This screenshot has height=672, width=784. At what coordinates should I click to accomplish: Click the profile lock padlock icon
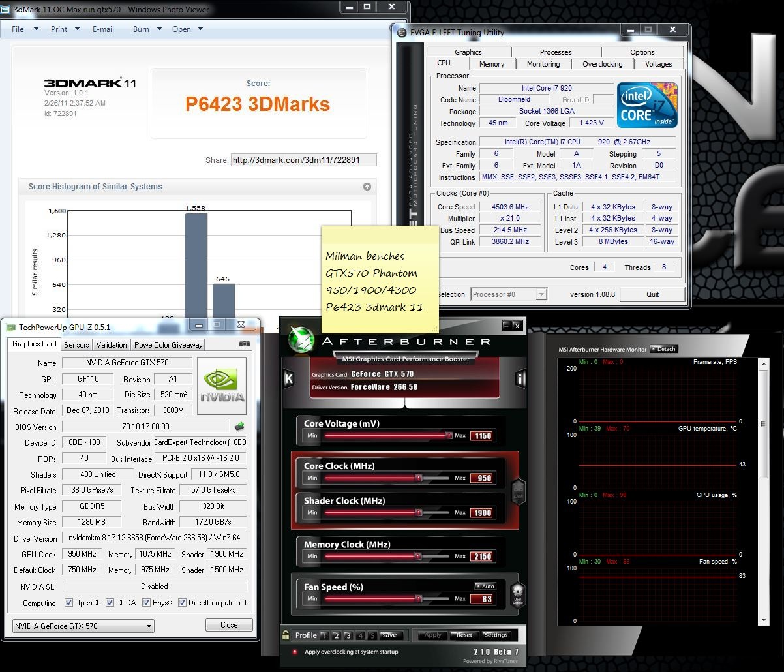tap(286, 635)
